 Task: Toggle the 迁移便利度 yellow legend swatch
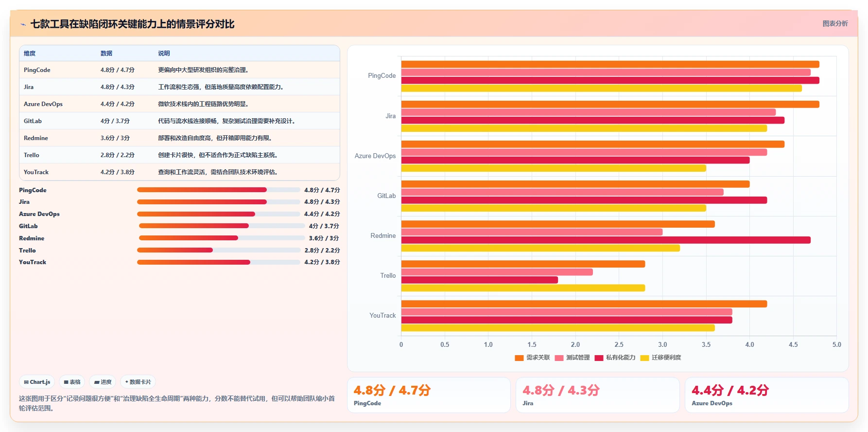[x=644, y=358]
